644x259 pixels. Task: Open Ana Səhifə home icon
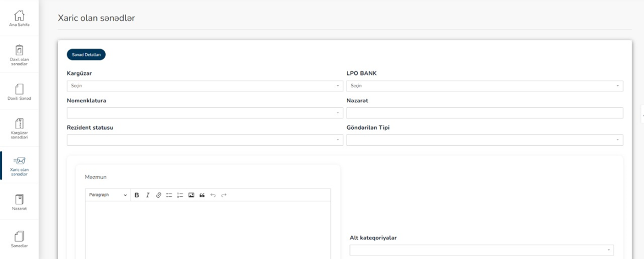point(19,15)
